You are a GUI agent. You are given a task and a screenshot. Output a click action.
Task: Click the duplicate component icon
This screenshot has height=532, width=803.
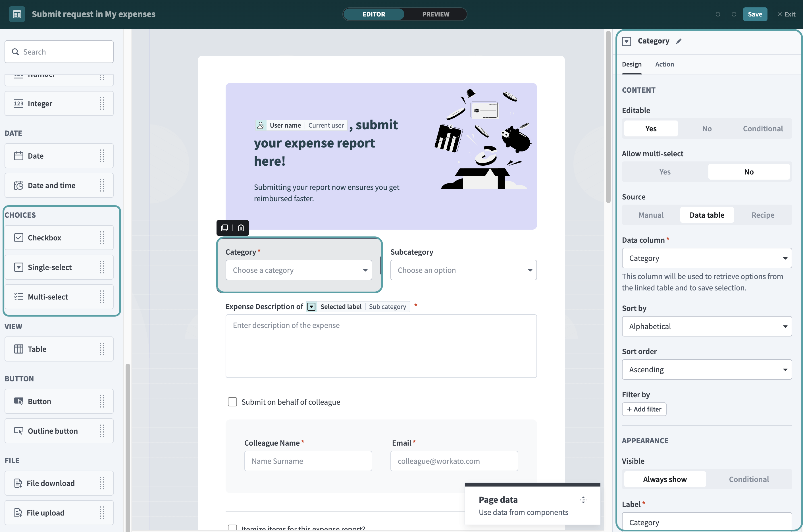click(224, 228)
